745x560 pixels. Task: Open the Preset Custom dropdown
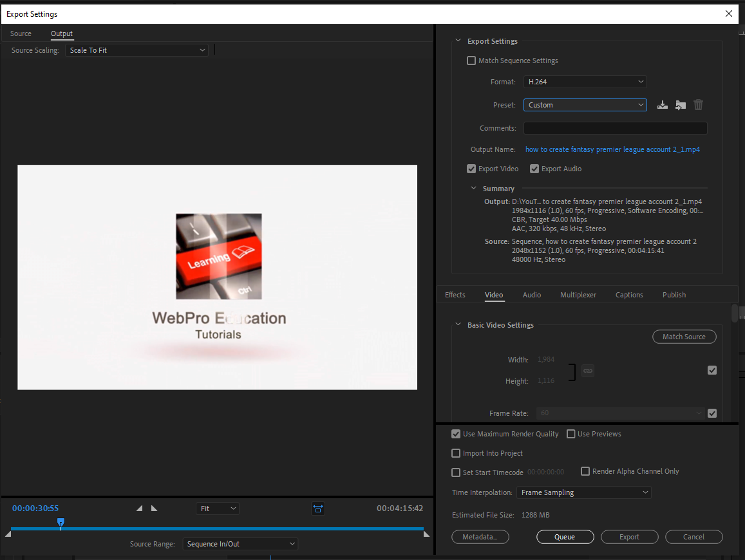[585, 105]
